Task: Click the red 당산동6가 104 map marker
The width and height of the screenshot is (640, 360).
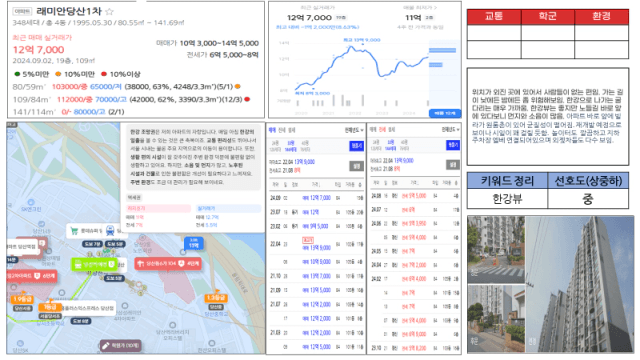Action: pyautogui.click(x=168, y=264)
